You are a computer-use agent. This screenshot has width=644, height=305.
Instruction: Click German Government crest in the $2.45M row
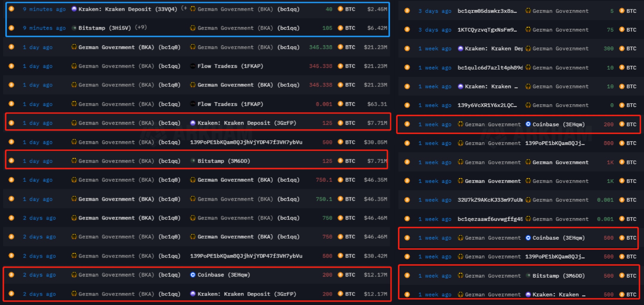point(193,9)
